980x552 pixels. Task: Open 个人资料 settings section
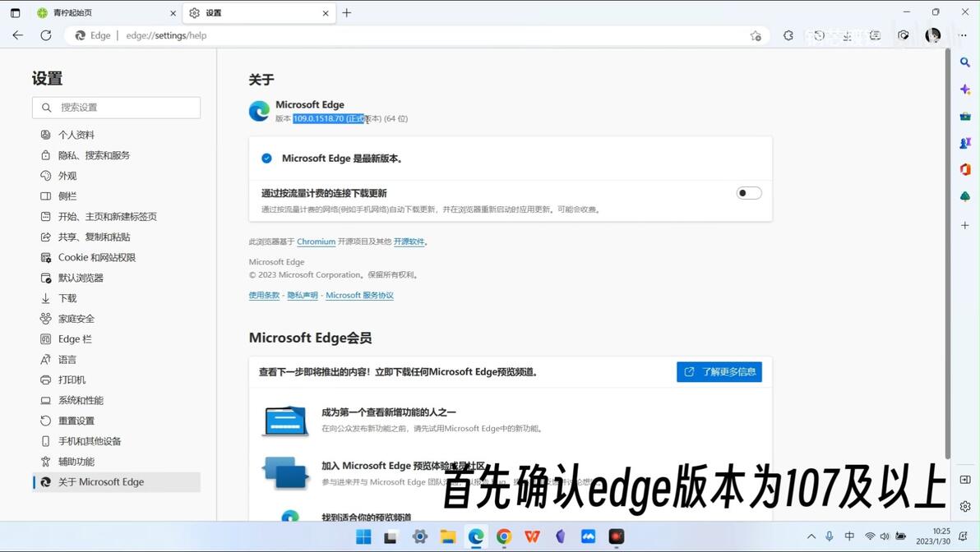(x=116, y=135)
